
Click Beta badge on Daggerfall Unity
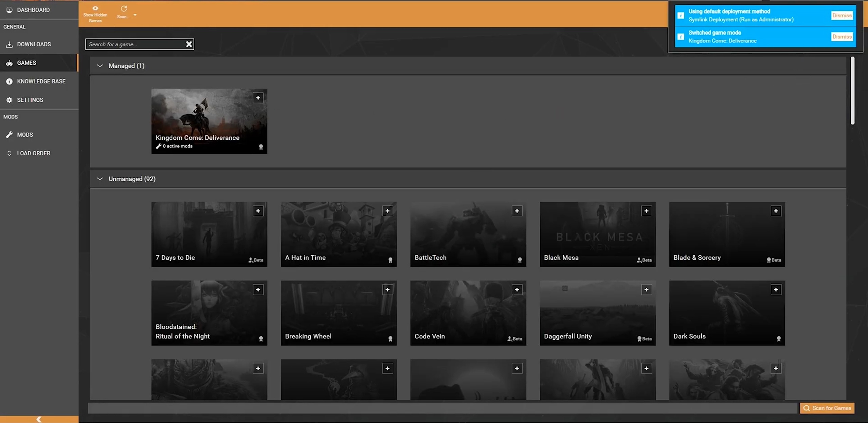point(644,339)
